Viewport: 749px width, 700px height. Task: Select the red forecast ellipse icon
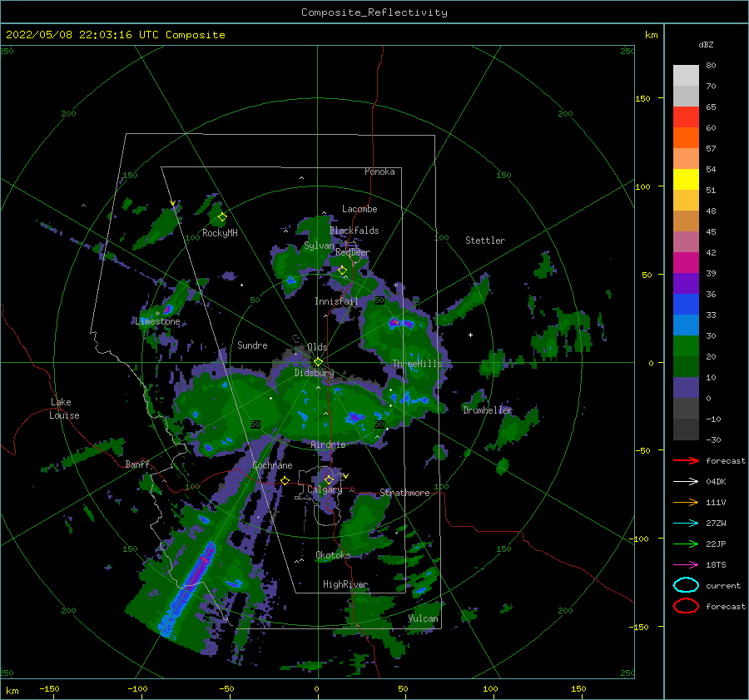[x=686, y=606]
